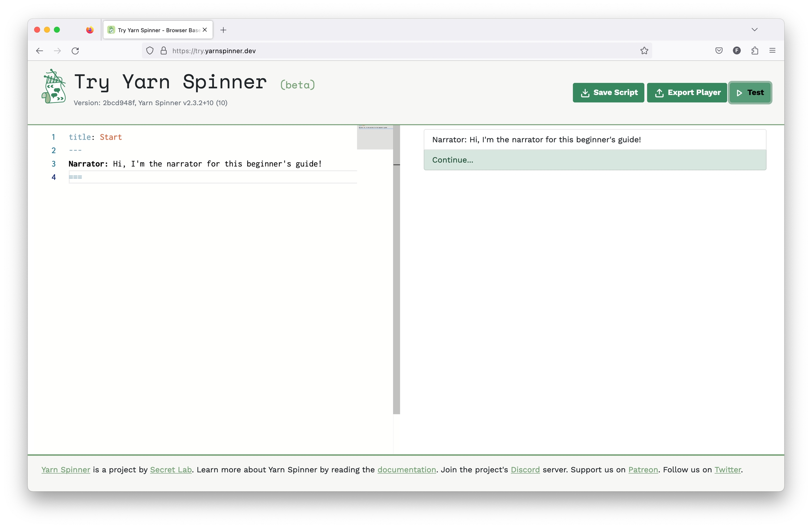Open the Firefox account icon
The image size is (812, 528).
point(737,51)
